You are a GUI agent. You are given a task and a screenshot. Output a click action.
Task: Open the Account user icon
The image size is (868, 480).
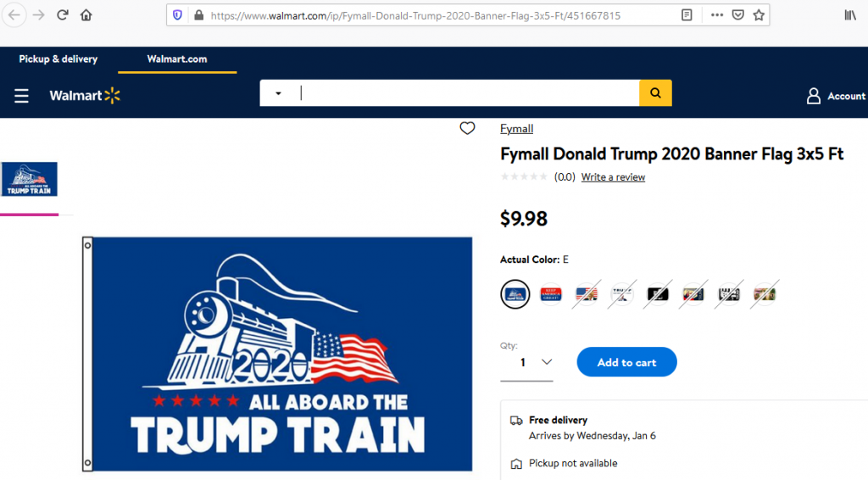tap(813, 96)
